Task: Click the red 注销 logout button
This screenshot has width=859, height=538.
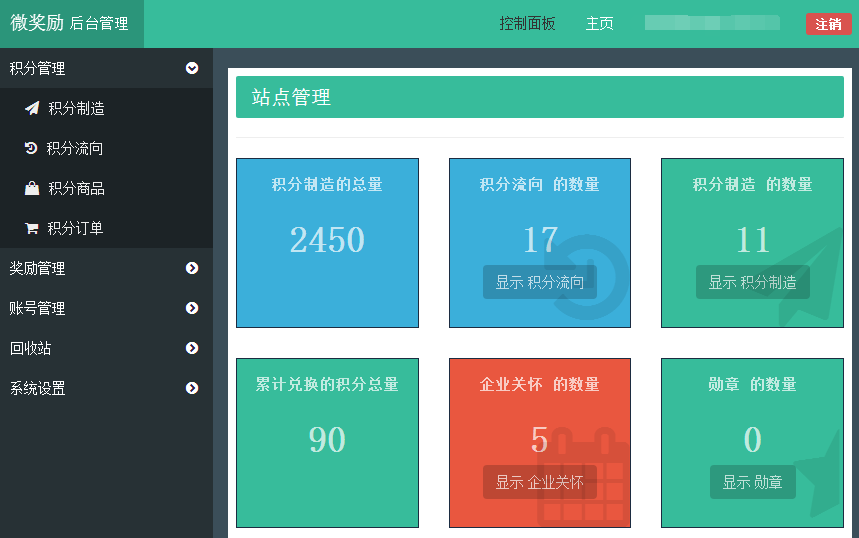Action: point(828,24)
